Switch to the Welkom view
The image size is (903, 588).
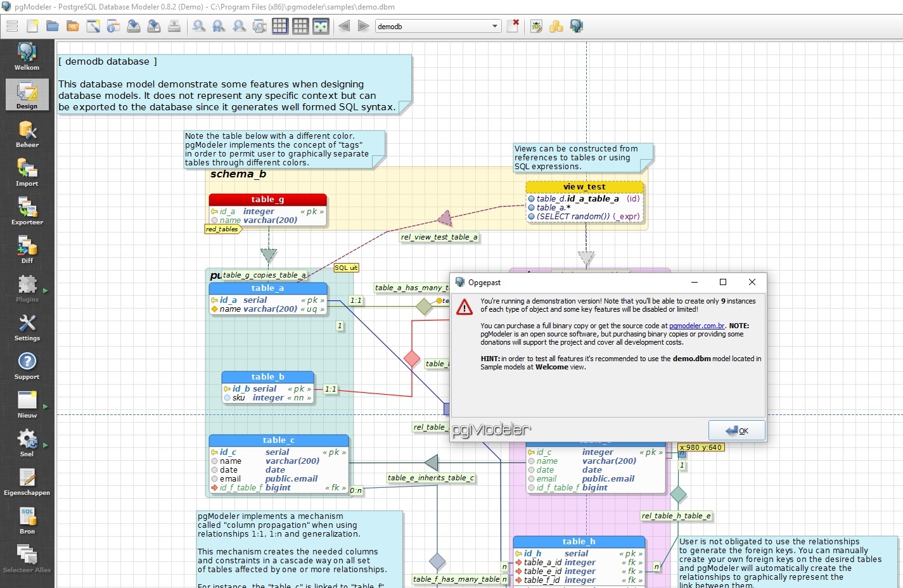point(27,56)
